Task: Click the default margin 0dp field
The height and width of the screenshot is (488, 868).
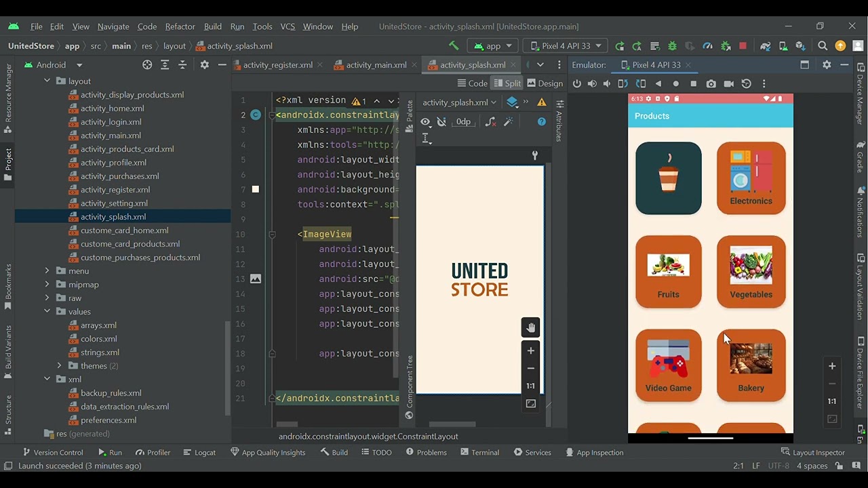Action: coord(463,122)
